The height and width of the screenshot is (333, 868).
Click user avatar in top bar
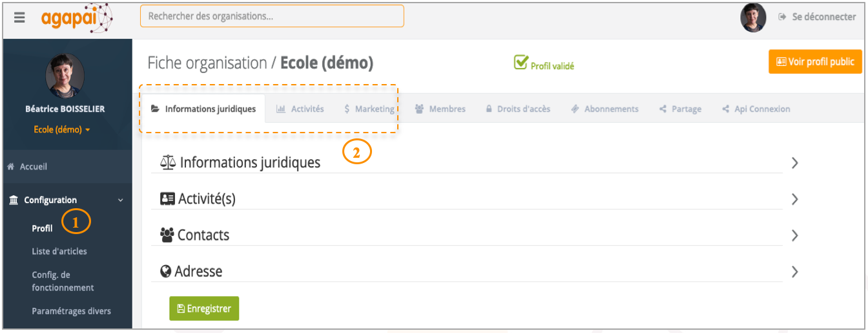point(753,17)
